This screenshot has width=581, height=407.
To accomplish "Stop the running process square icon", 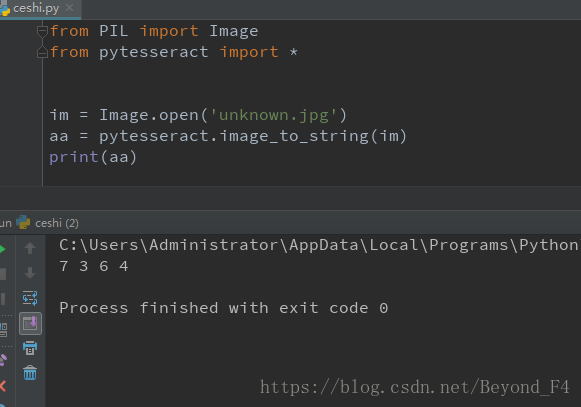I will [x=3, y=274].
